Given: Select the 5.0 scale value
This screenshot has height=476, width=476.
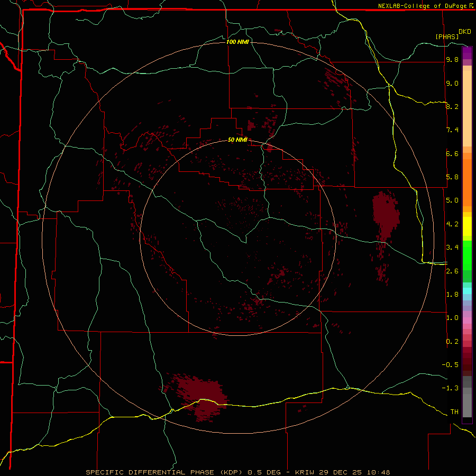Looking at the screenshot, I should (452, 200).
